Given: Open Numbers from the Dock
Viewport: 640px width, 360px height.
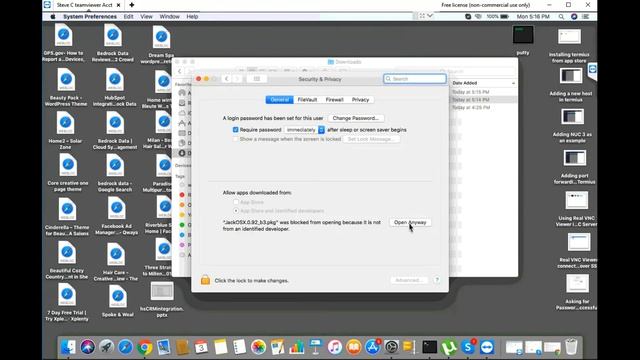Looking at the screenshot, I should click(296, 347).
